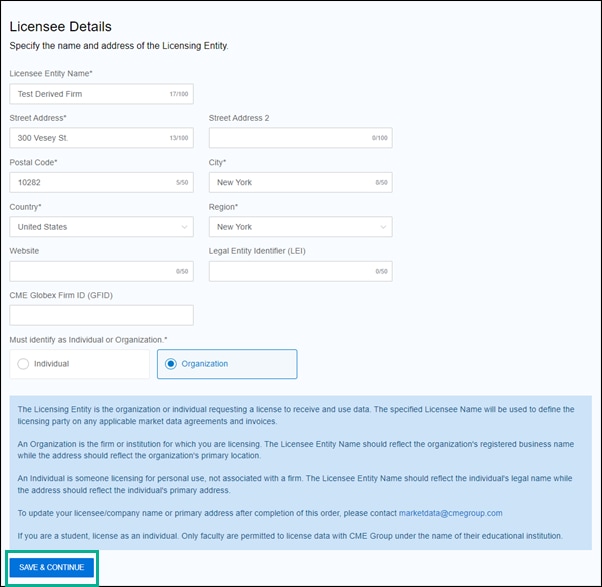
Task: Expand the Country field's chevron arrow
Action: click(185, 227)
